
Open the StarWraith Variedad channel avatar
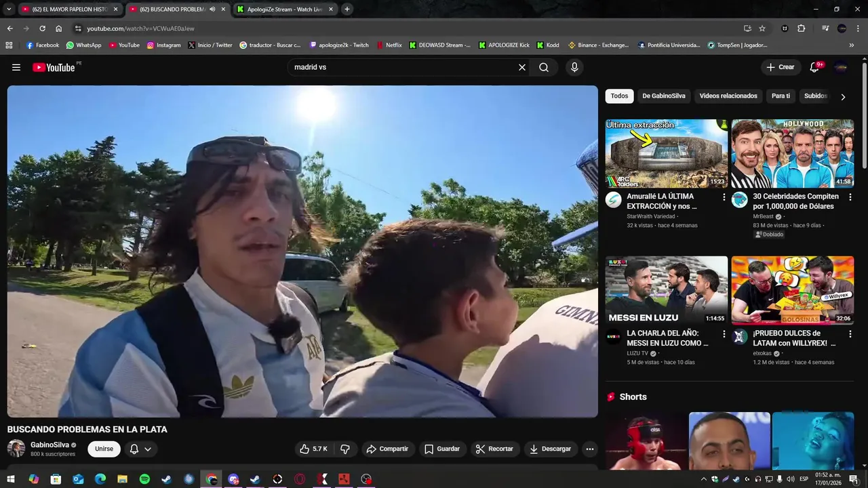614,200
